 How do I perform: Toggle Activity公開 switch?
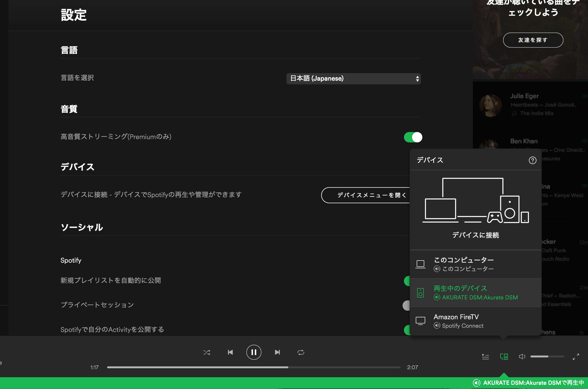pyautogui.click(x=407, y=330)
